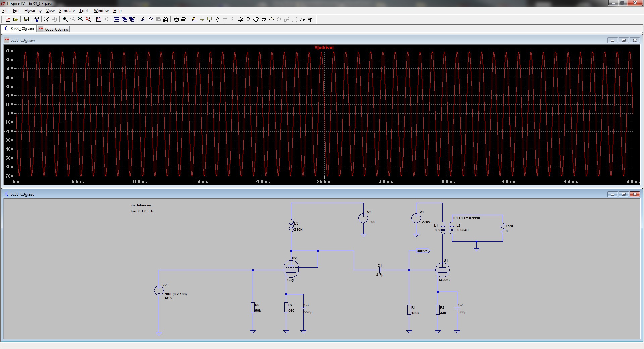The image size is (644, 349).
Task: Maximize the 6c33_C3g.raw waveform window
Action: [x=624, y=40]
